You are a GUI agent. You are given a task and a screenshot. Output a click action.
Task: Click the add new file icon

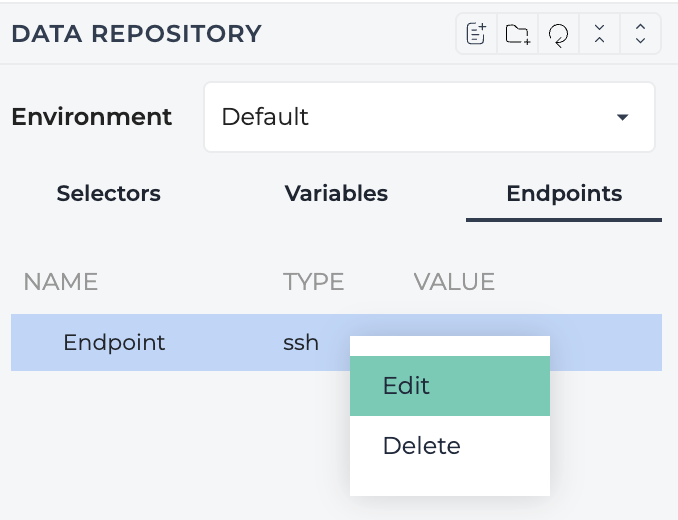(477, 34)
